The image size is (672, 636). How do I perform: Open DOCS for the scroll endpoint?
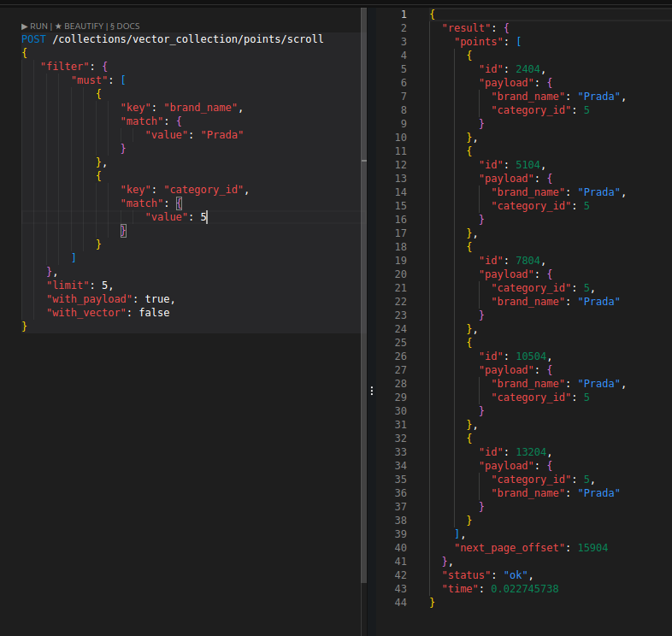click(x=125, y=26)
